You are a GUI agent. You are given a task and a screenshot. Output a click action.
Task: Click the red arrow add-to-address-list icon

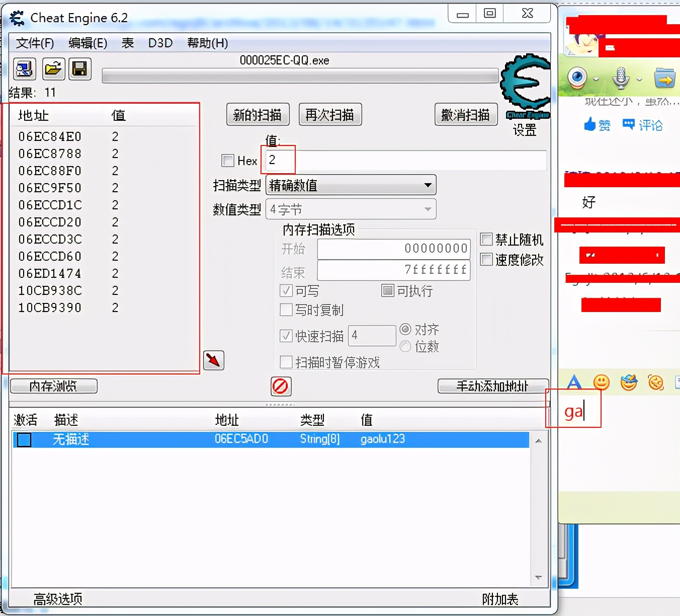(x=214, y=360)
